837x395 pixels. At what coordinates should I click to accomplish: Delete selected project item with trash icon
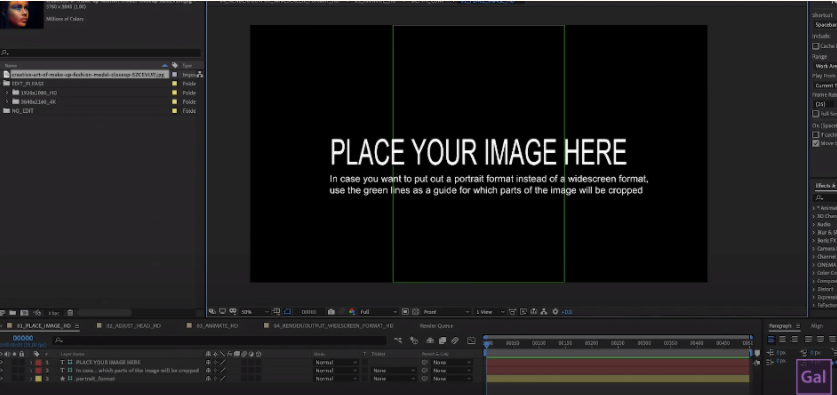(70, 313)
